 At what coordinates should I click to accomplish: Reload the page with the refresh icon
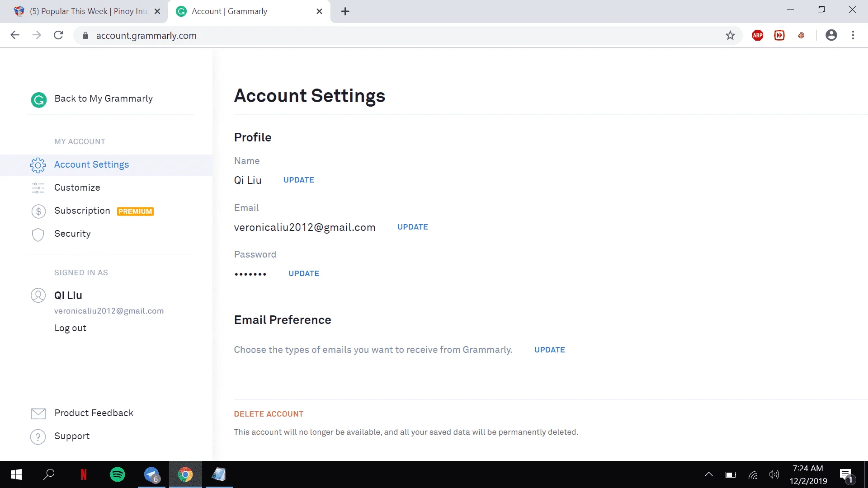click(58, 35)
